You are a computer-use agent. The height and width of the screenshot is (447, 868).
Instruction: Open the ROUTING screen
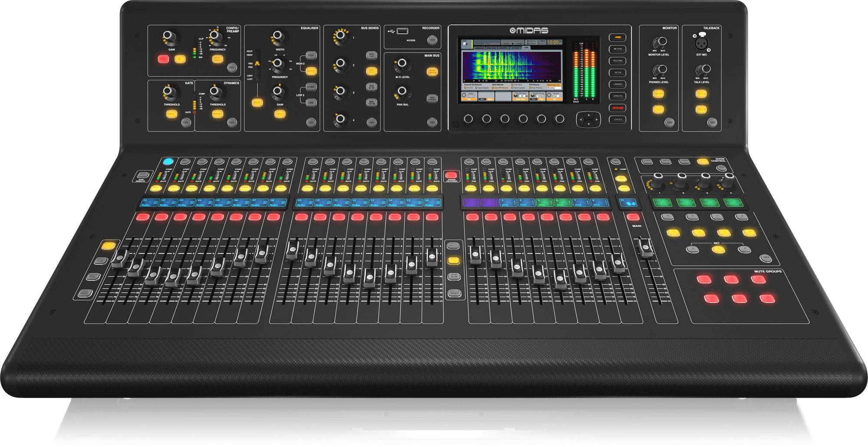point(618,61)
